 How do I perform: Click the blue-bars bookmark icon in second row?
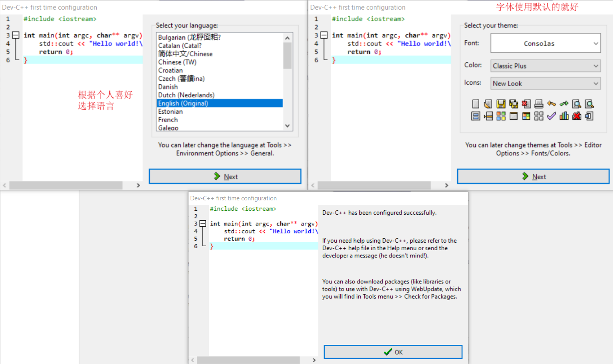tap(476, 116)
